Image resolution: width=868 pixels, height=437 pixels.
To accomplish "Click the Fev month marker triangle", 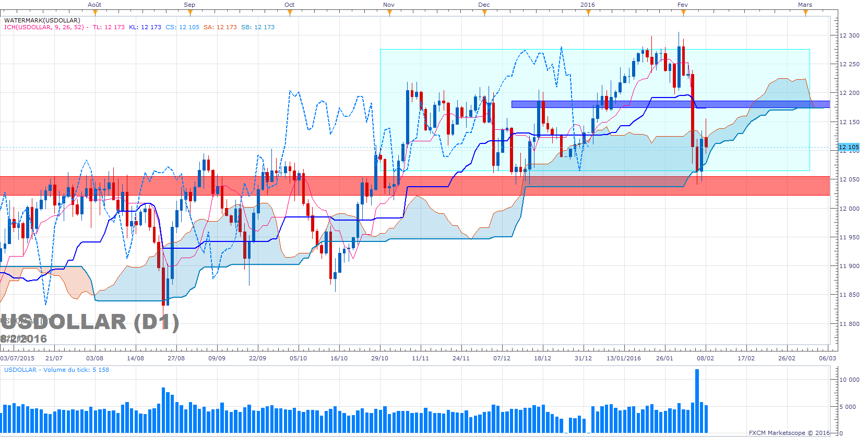I will pos(683,13).
